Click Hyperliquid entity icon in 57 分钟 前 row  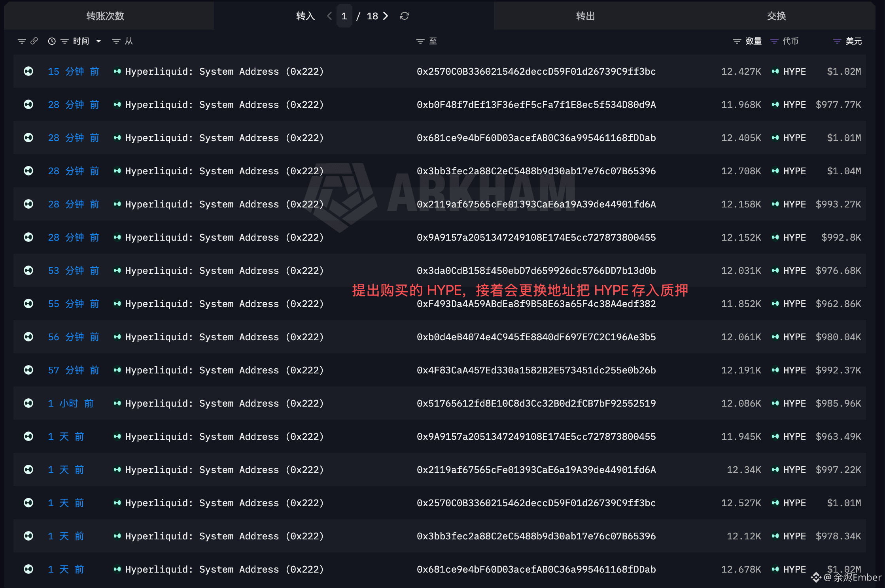(117, 370)
